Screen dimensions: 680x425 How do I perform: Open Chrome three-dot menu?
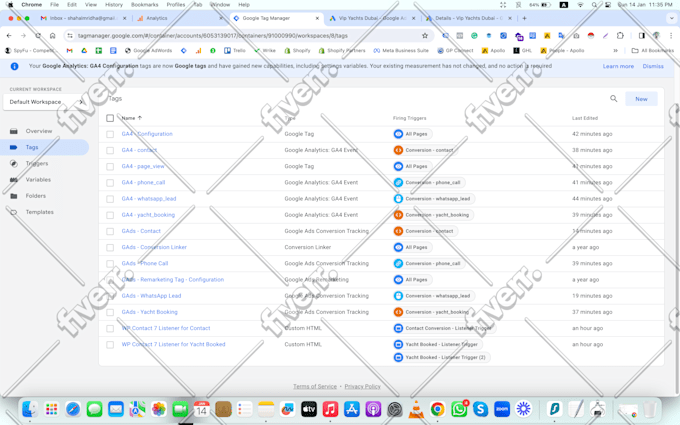[670, 36]
